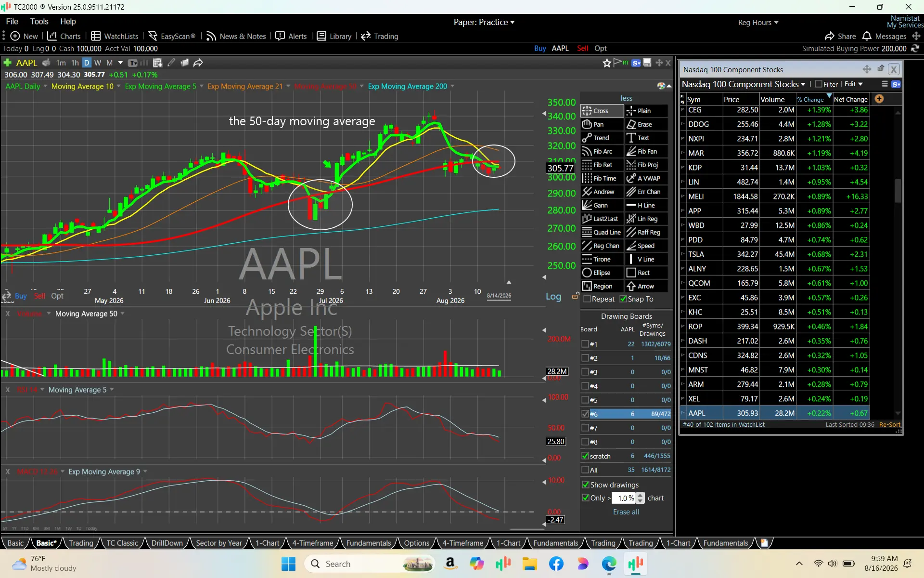Toggle the watchlist Filter checkbox
924x578 pixels.
coord(819,84)
